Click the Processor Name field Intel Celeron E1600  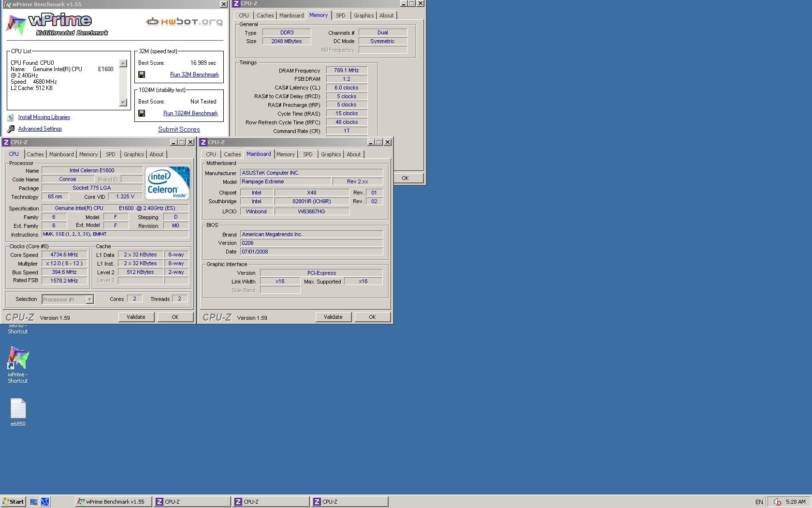click(x=92, y=170)
